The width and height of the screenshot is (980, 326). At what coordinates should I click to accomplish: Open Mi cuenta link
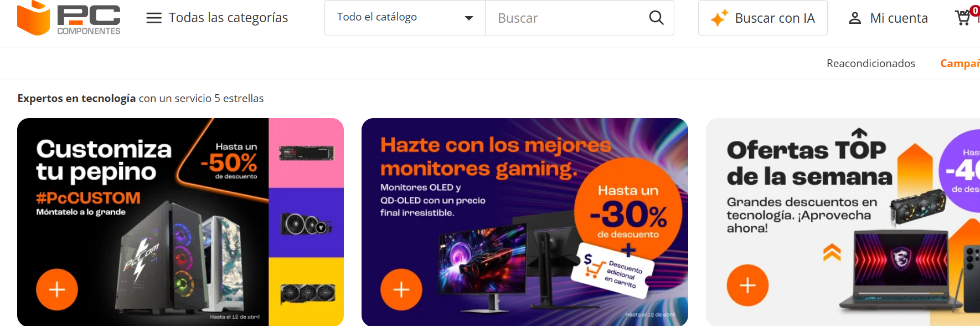pyautogui.click(x=888, y=18)
